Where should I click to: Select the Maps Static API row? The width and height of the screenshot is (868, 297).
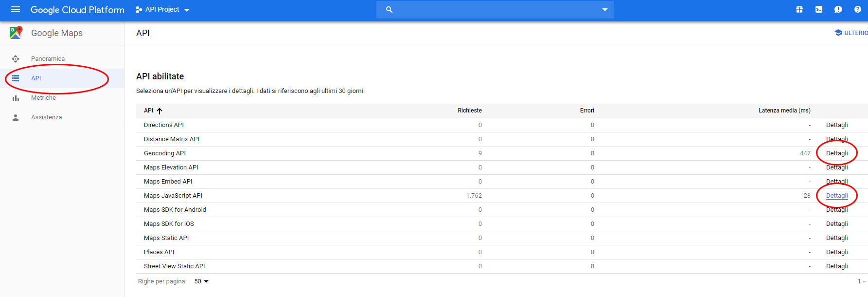click(x=502, y=238)
